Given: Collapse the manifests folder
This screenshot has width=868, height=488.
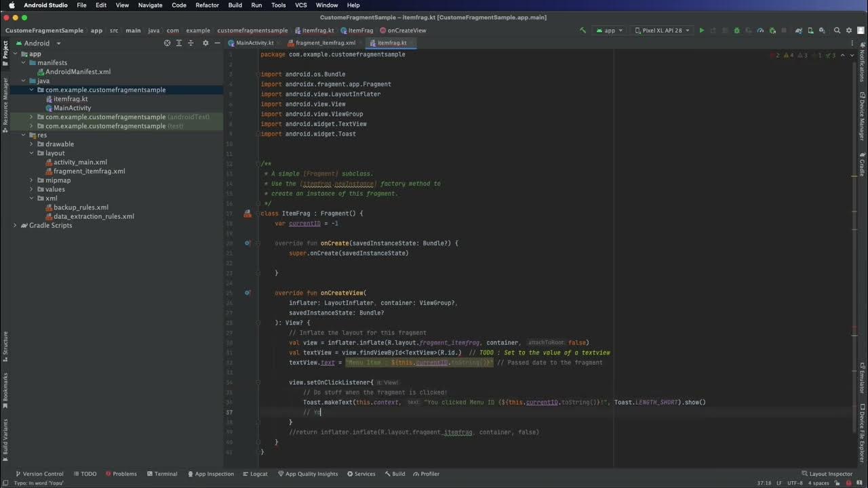Looking at the screenshot, I should 23,62.
